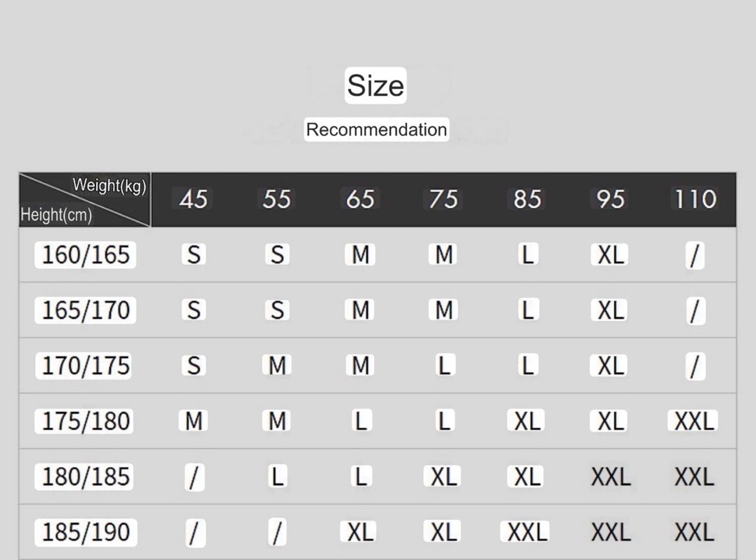
Task: Click XXL cell for 185/190 at 85kg
Action: pos(527,532)
